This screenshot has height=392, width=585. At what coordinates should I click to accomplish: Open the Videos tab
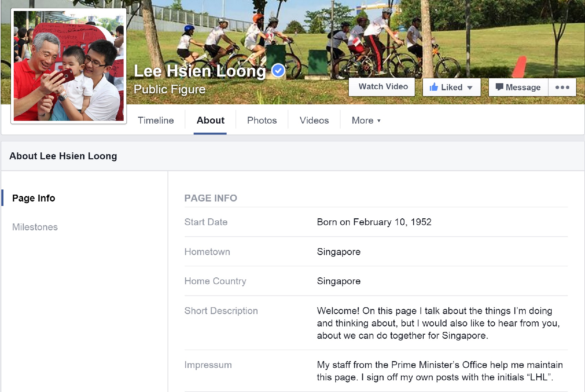tap(314, 120)
